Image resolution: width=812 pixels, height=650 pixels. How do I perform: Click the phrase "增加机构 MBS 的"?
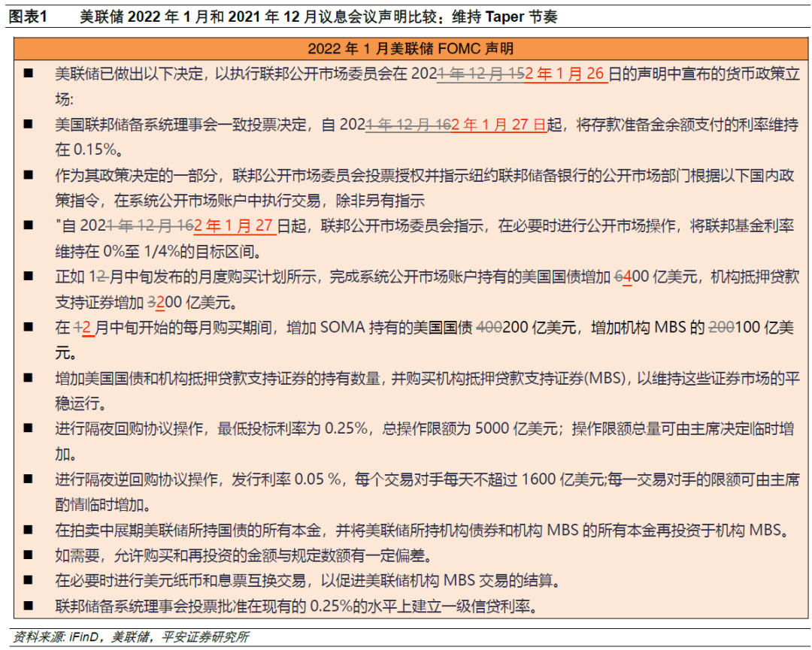[x=648, y=327]
